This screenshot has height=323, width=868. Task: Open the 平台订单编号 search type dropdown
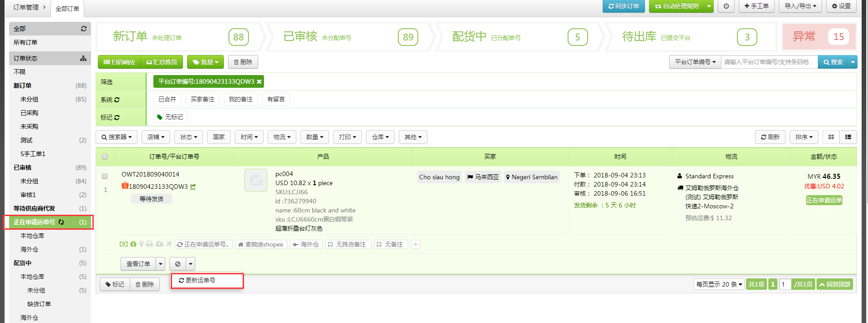pos(695,62)
